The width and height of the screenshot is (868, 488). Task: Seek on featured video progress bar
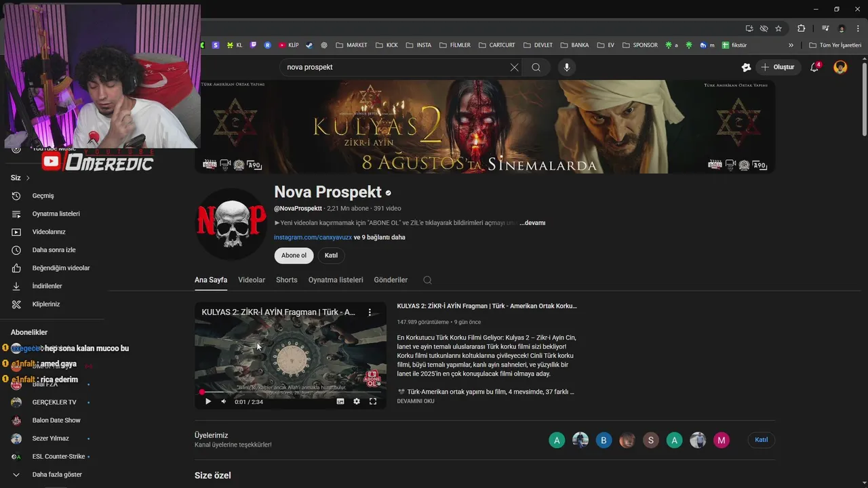(290, 392)
